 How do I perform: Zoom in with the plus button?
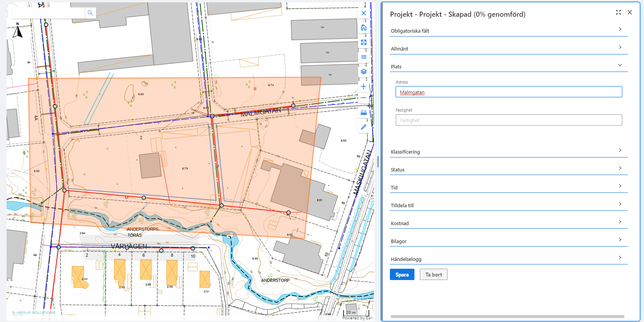(x=363, y=86)
